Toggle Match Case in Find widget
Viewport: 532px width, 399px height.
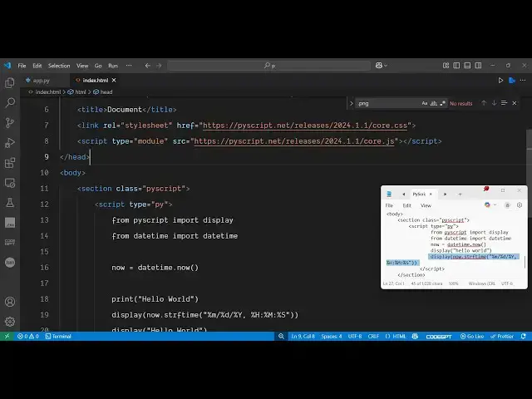pyautogui.click(x=425, y=103)
